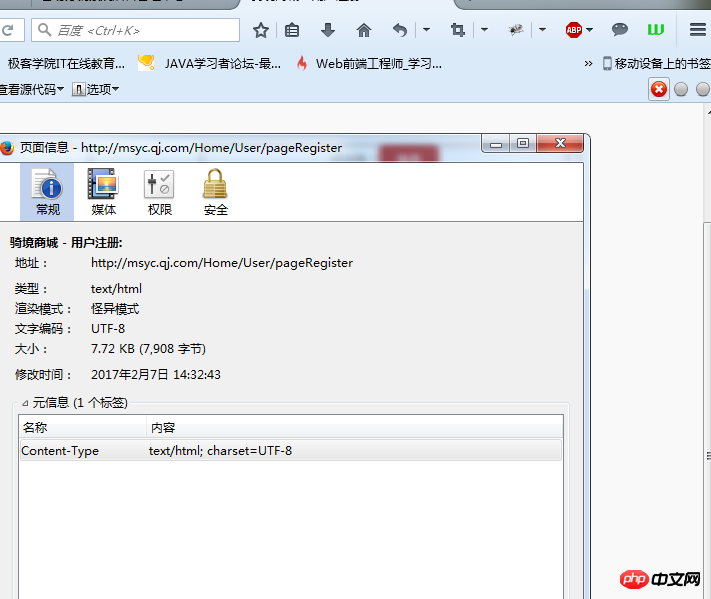Focus the Baidu search field
Image resolution: width=711 pixels, height=599 pixels.
136,30
